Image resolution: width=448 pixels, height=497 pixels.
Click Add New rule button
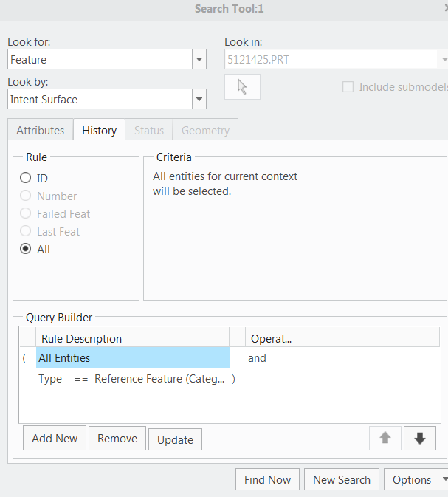(x=55, y=438)
